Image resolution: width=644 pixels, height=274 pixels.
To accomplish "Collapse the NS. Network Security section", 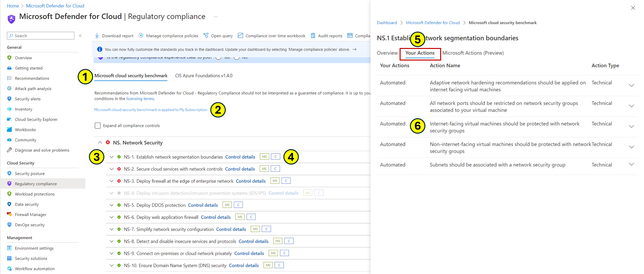I will [100, 143].
